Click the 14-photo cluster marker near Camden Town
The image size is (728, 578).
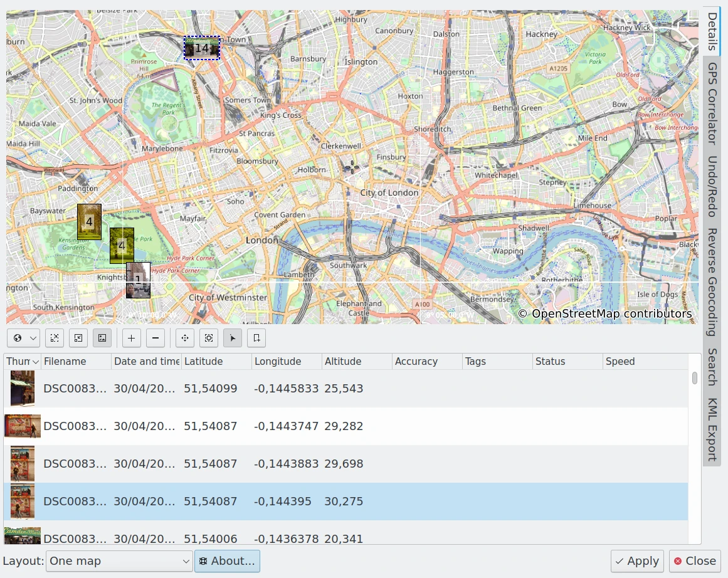point(201,48)
